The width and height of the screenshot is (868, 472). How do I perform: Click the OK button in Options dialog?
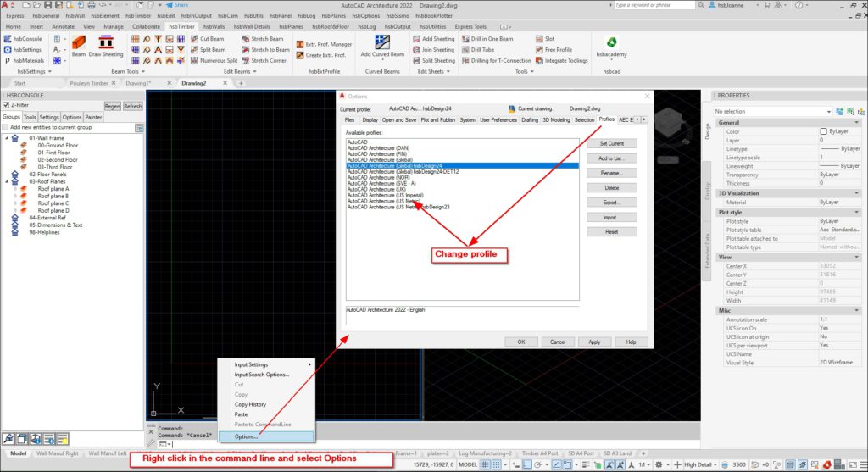point(521,342)
